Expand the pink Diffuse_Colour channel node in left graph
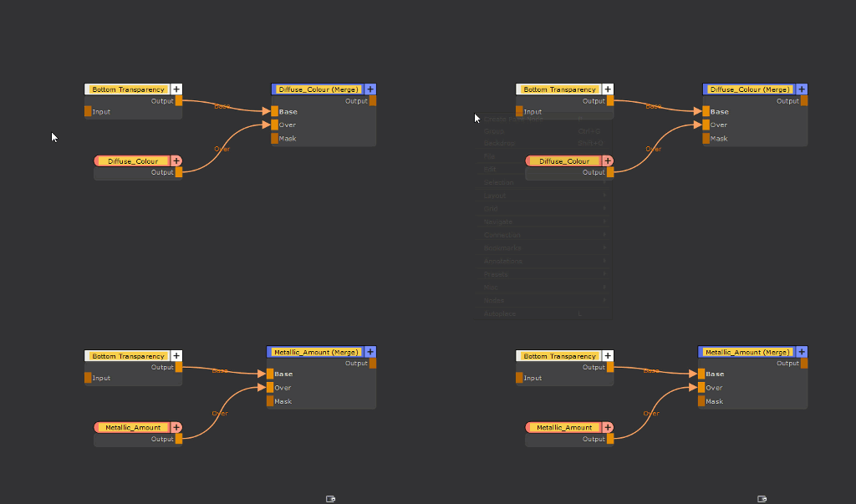Viewport: 856px width, 504px height. (x=176, y=161)
